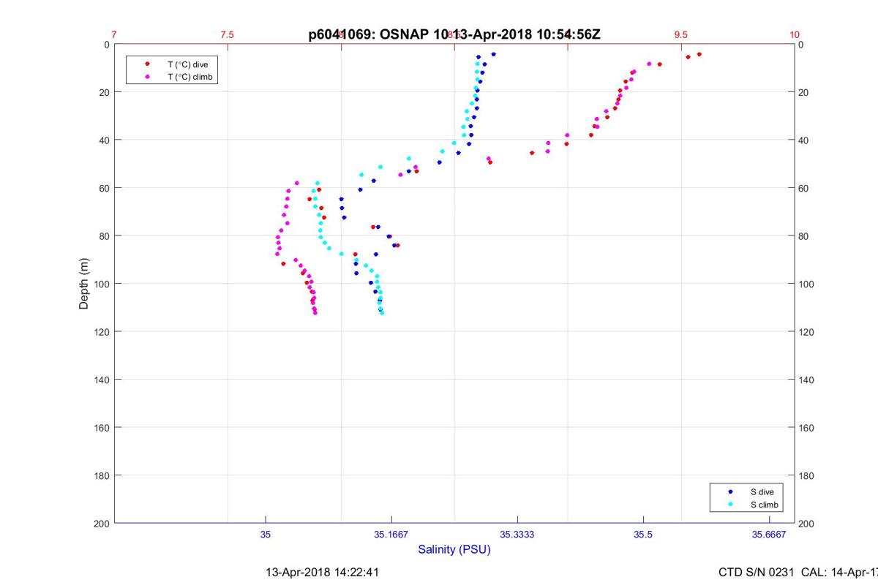Click the salinity tick label 35.5
The width and height of the screenshot is (878, 588).
coord(643,535)
